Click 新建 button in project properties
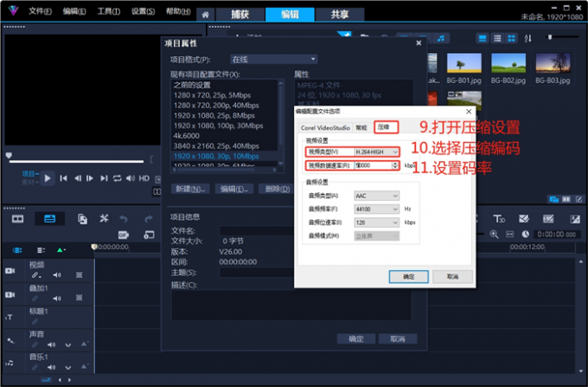Viewport: 588px width, 387px height. pos(190,189)
